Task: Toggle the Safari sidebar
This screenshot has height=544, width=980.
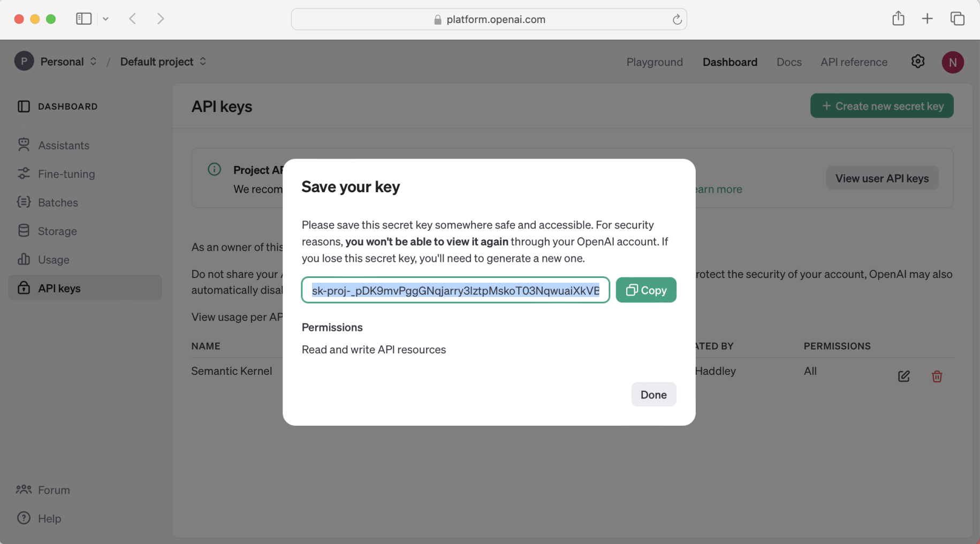Action: point(83,19)
